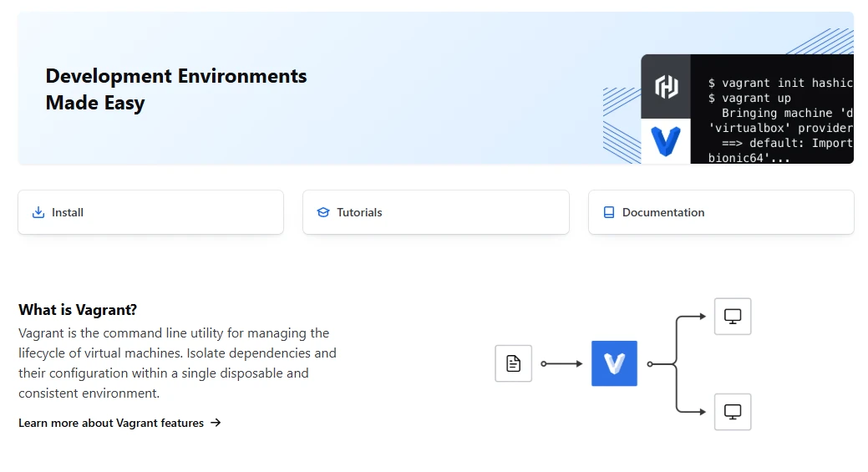Click the Development Environments Made Easy heading
The image size is (868, 472).
tap(176, 89)
